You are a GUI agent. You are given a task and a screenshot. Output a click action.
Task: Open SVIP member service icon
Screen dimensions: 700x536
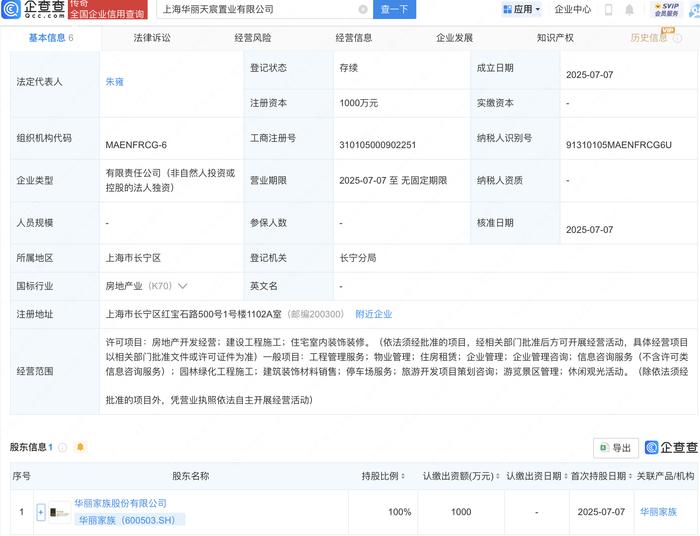click(667, 9)
